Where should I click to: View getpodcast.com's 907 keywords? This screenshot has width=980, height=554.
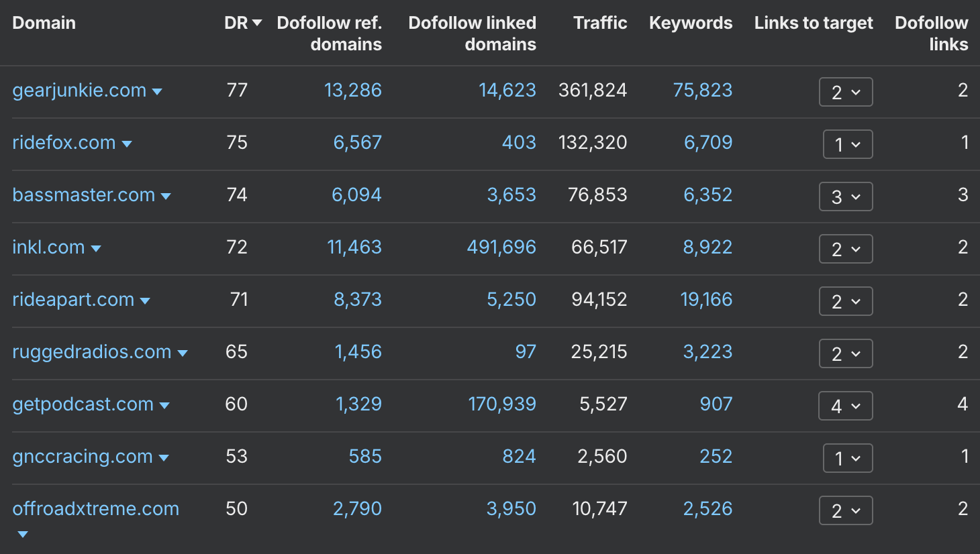tap(716, 404)
